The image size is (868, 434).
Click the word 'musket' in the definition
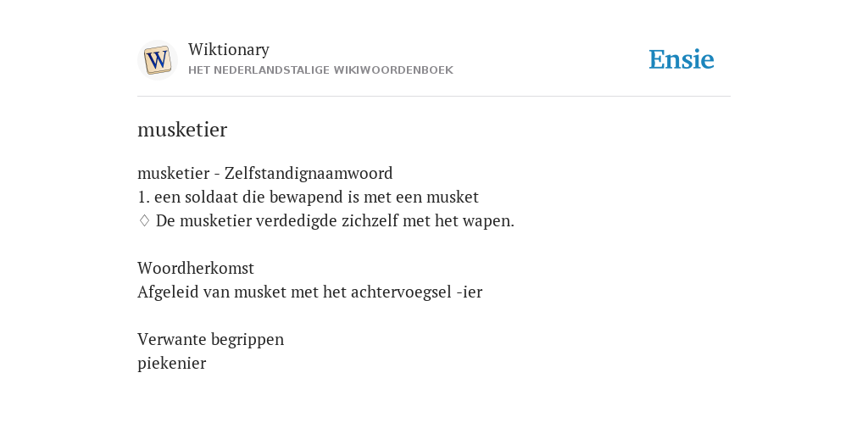click(453, 197)
